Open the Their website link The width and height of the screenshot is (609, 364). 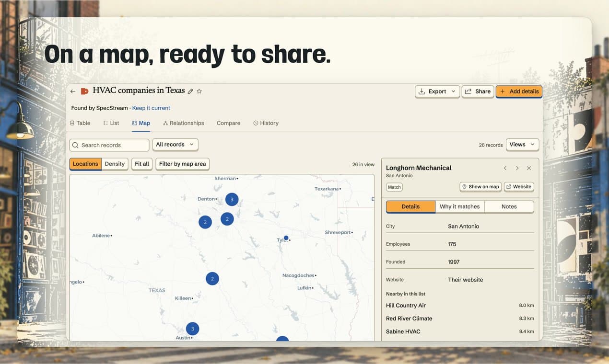[466, 280]
